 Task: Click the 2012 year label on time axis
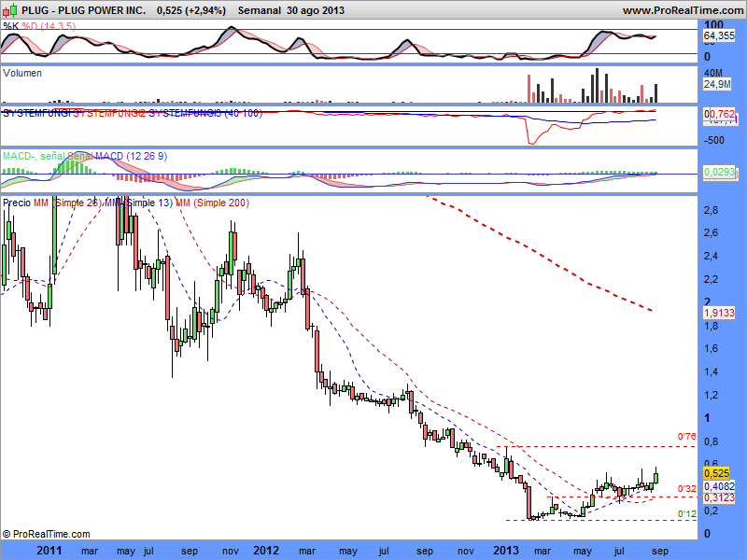(x=266, y=551)
